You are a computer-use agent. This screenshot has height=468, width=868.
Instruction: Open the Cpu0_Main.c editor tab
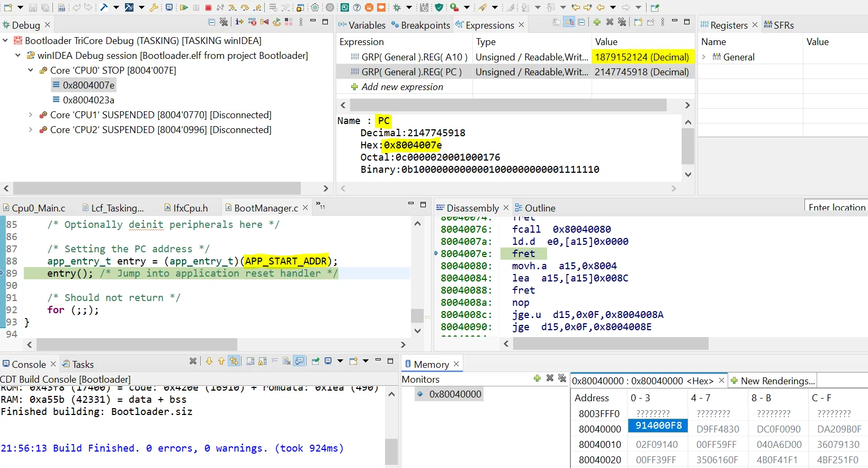point(38,208)
